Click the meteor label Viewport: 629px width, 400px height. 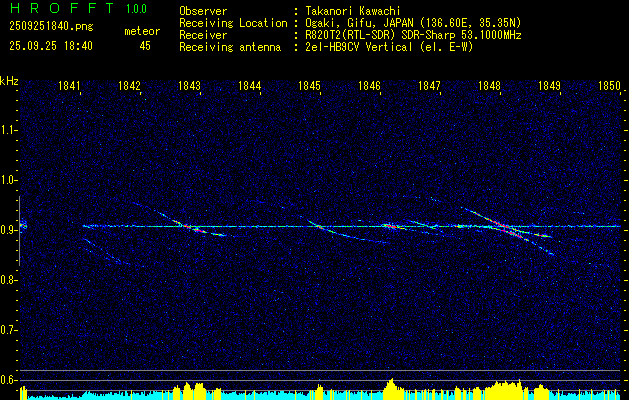tap(142, 31)
